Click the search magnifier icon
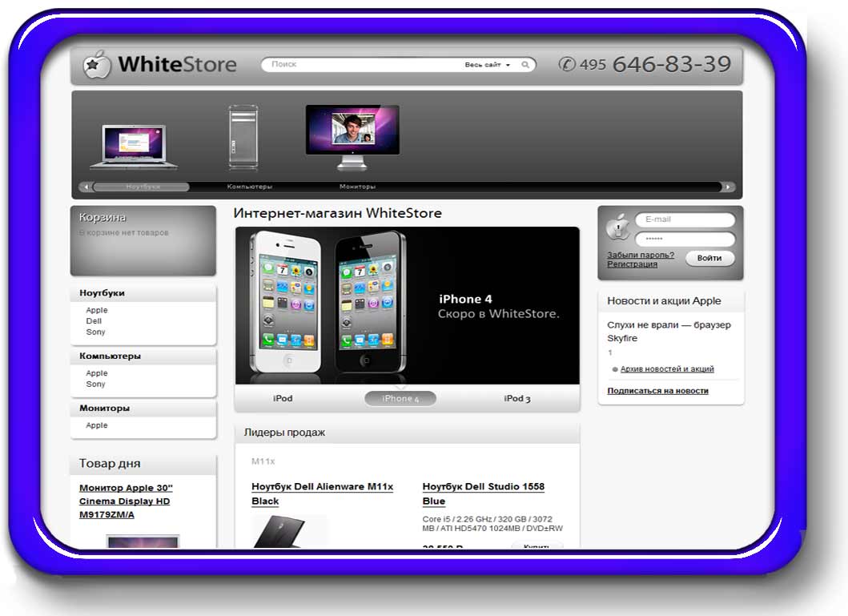 click(x=525, y=65)
